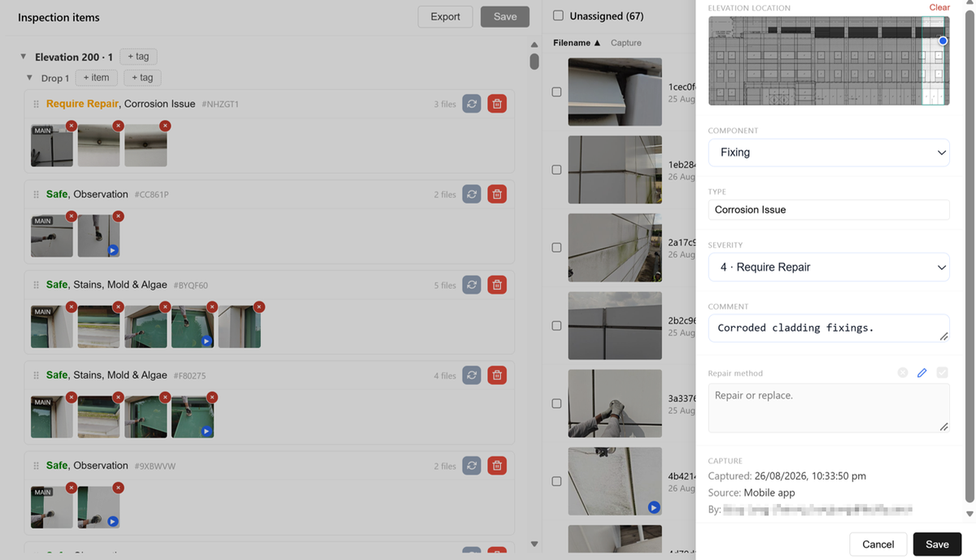Image resolution: width=976 pixels, height=560 pixels.
Task: Remove MAIN photo from #NHZGT1 item
Action: coord(72,126)
